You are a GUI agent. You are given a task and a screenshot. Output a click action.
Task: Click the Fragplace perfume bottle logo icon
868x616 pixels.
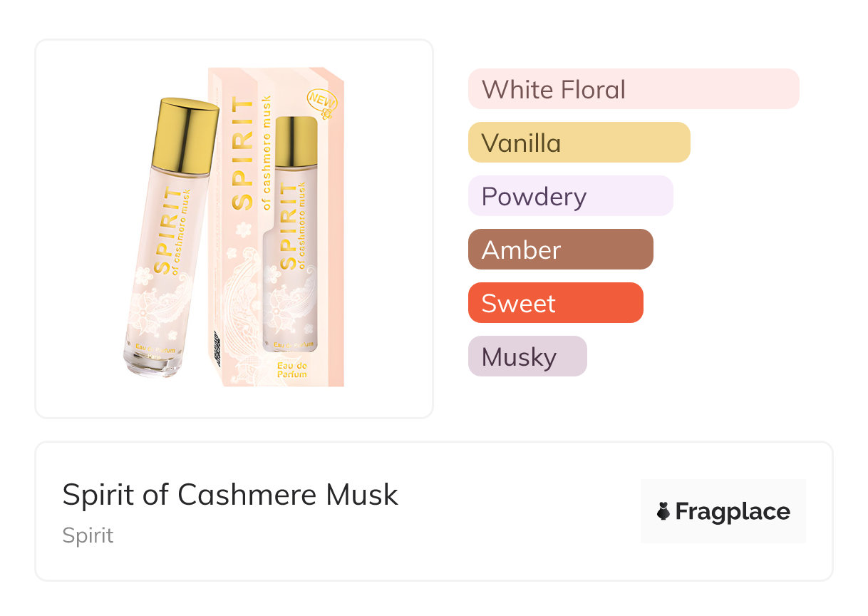[x=663, y=511]
